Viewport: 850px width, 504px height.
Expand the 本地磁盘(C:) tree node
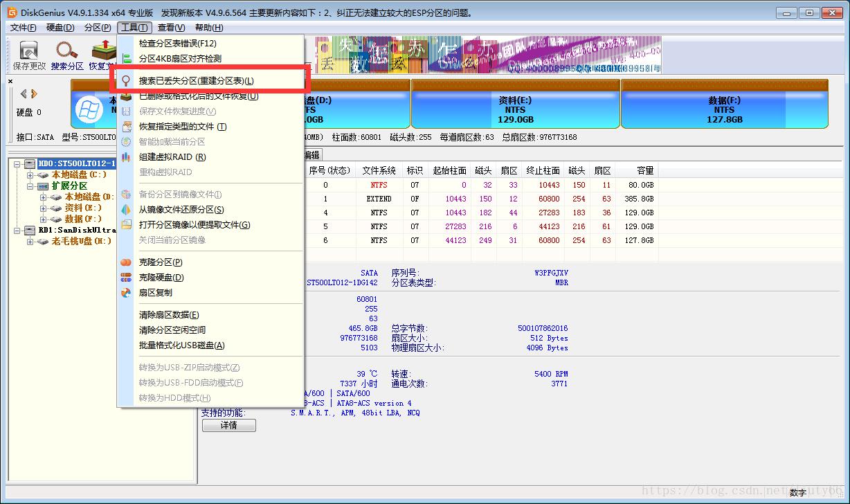pyautogui.click(x=30, y=174)
